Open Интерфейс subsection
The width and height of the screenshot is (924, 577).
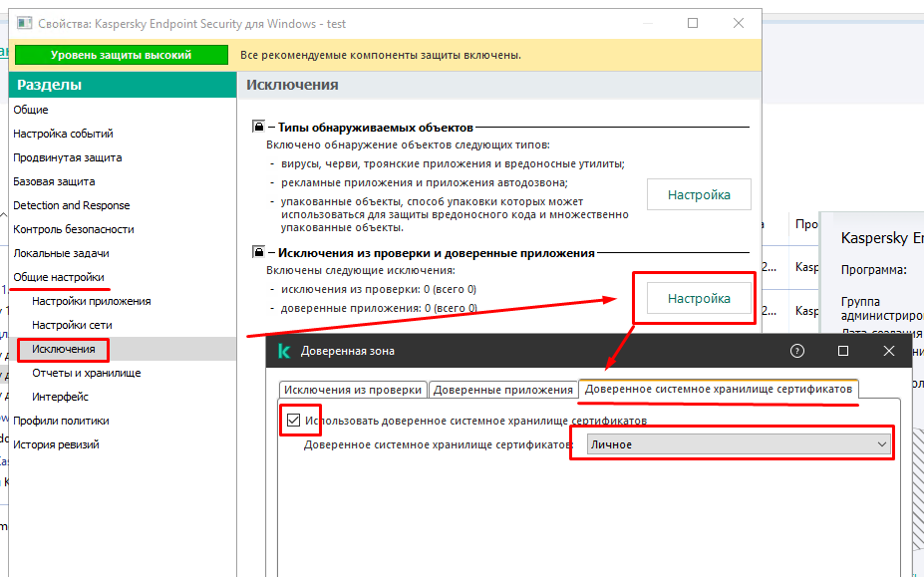(x=60, y=397)
